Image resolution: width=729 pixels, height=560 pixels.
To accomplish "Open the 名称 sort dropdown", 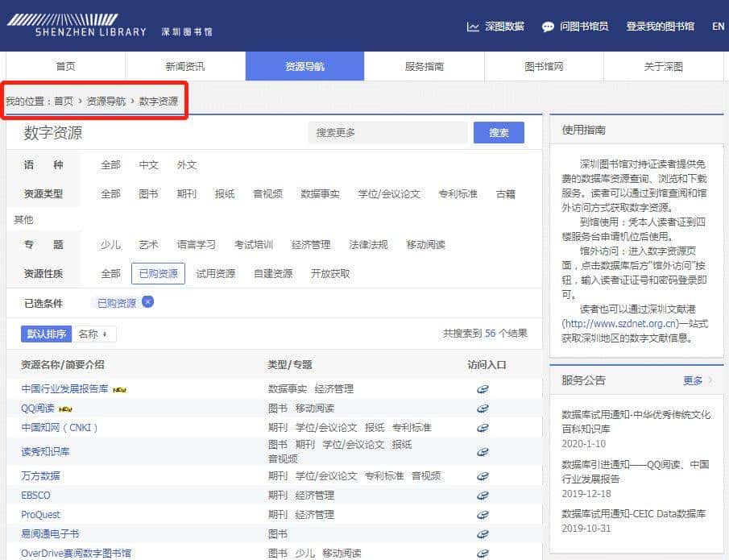I will [91, 333].
